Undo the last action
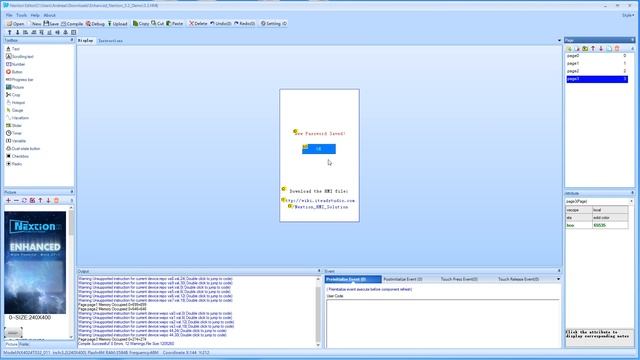The height and width of the screenshot is (360, 640). (220, 24)
